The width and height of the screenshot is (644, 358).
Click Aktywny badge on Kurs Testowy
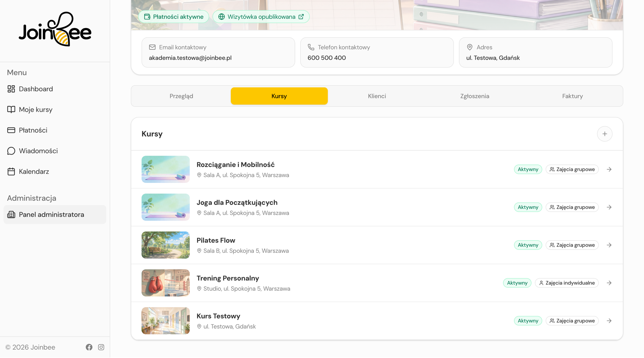tap(528, 321)
